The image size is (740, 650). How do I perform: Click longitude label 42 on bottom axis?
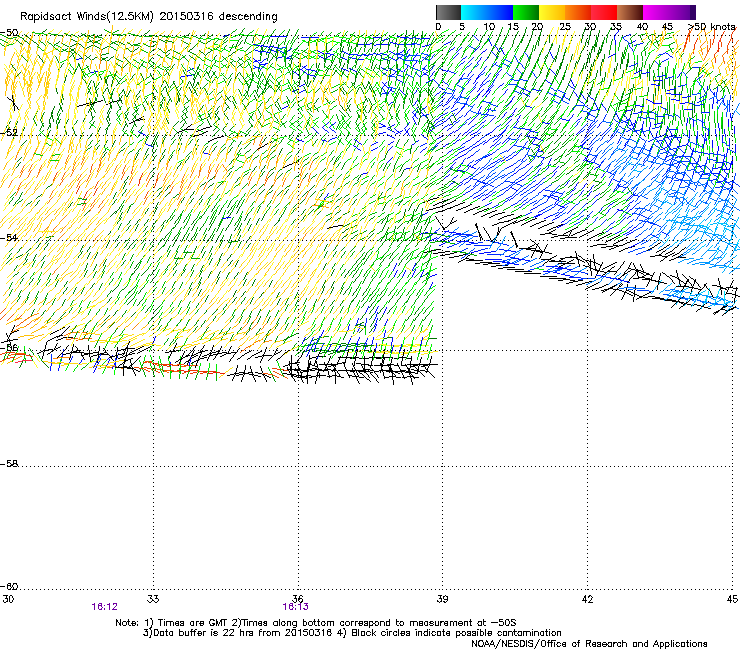pos(587,599)
